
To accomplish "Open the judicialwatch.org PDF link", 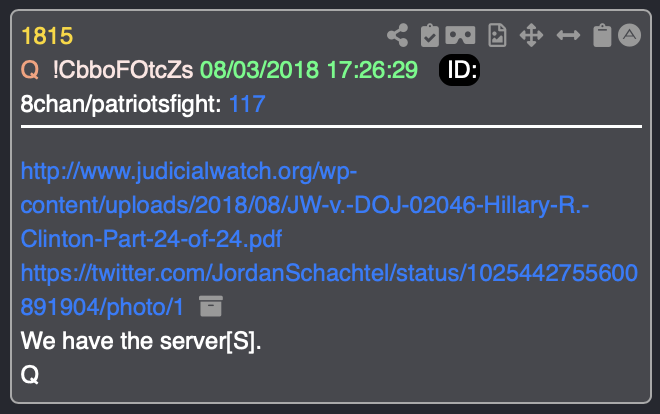I will pos(305,205).
